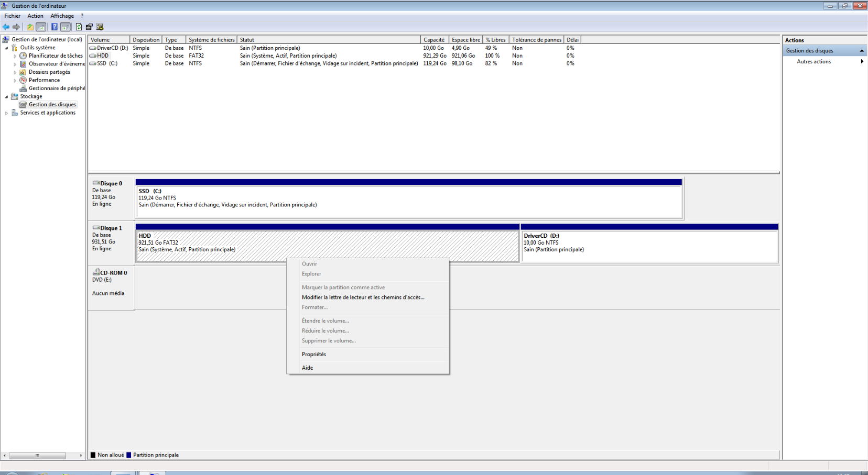Toggle the show/hide console tree toolbar icon
868x475 pixels.
(41, 27)
